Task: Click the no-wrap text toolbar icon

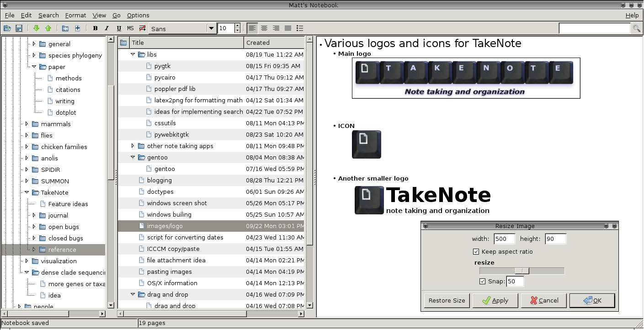Action: [x=143, y=28]
